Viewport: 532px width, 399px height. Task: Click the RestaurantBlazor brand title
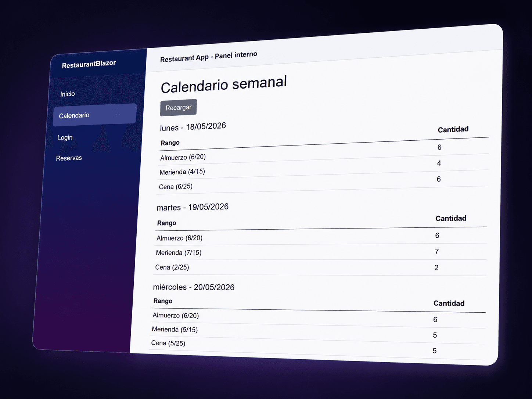coord(89,64)
